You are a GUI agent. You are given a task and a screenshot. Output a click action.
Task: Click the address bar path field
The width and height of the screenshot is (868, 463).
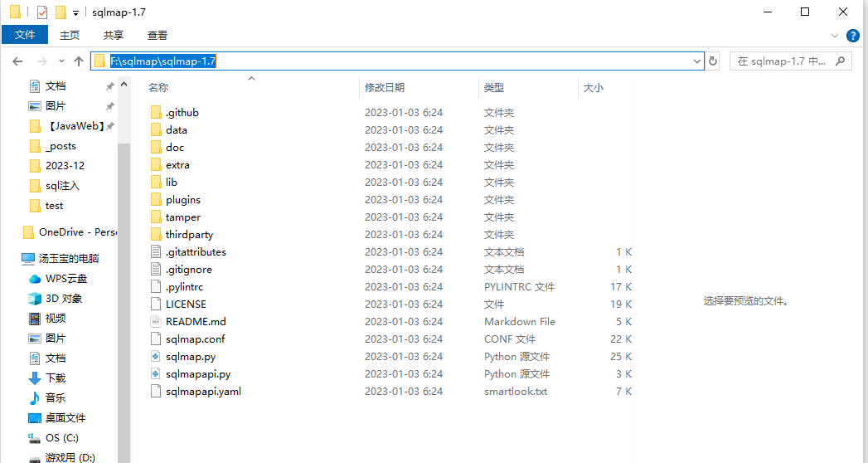397,61
